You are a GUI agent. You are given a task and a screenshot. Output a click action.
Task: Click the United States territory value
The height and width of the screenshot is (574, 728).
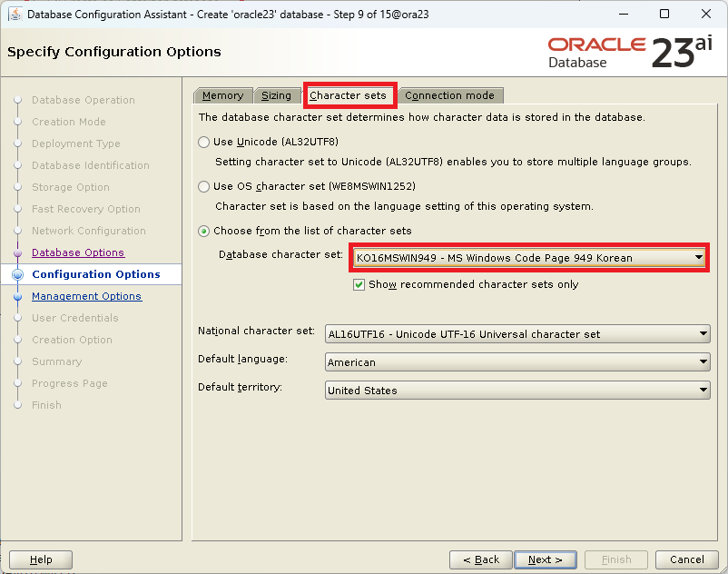362,391
